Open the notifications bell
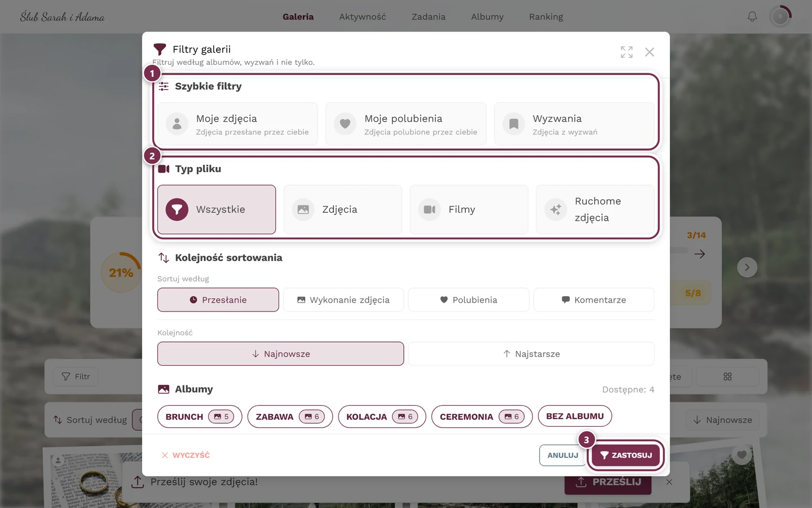 point(752,17)
